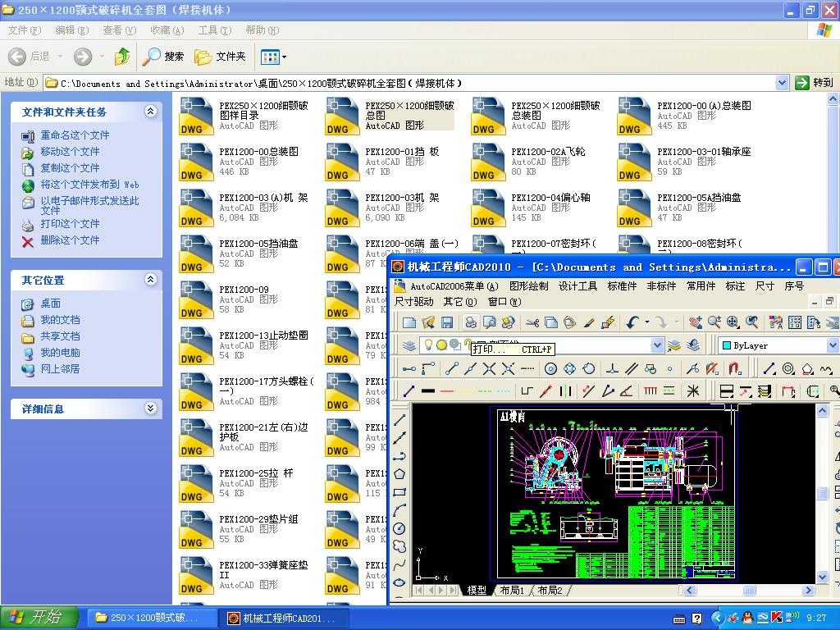840x630 pixels.
Task: Select the 模型 model tab
Action: pos(477,590)
